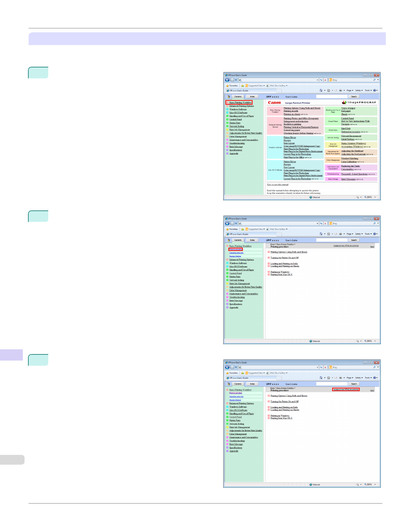
Task: Click Access to the HTML for printing in bottom window
Action: click(x=346, y=389)
